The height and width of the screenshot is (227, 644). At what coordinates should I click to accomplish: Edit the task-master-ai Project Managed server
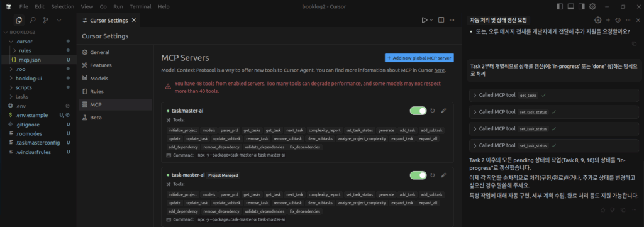[x=443, y=175]
